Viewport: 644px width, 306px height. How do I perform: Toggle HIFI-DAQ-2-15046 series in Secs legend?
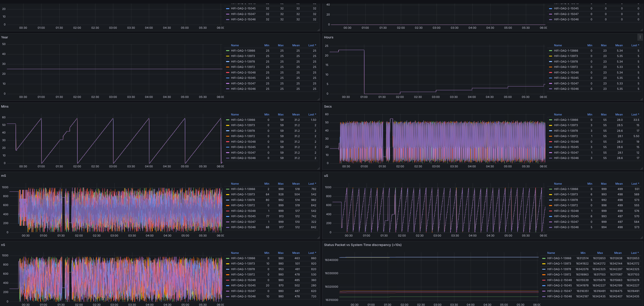[x=566, y=158]
